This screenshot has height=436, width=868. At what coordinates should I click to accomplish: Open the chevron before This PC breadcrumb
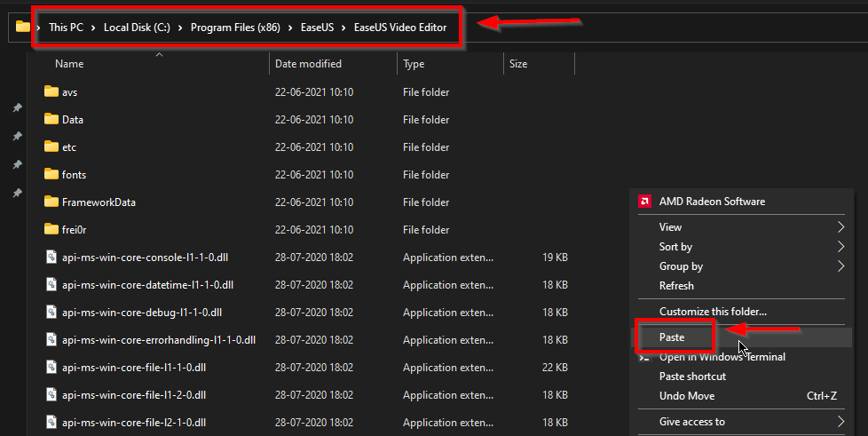tap(38, 28)
